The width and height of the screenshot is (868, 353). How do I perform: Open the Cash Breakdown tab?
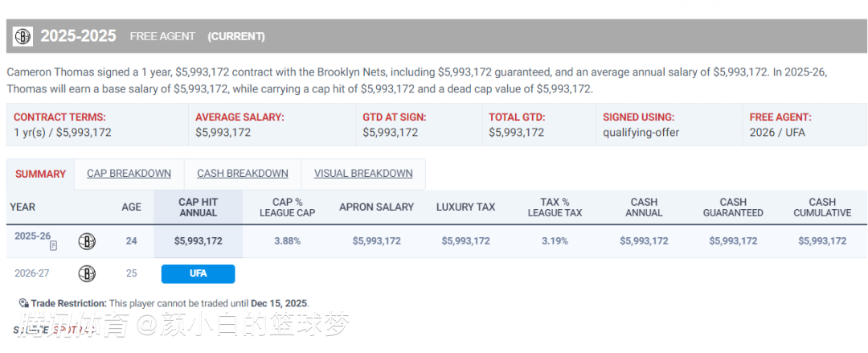point(242,174)
